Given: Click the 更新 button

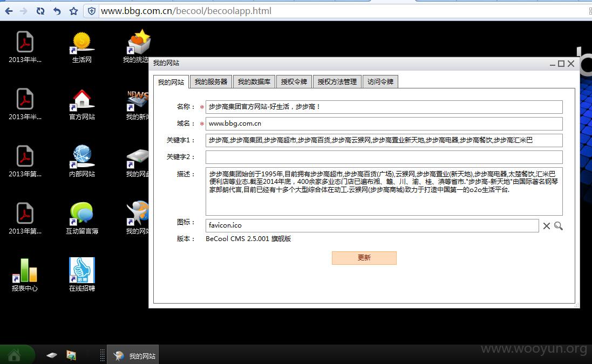Looking at the screenshot, I should (x=364, y=258).
